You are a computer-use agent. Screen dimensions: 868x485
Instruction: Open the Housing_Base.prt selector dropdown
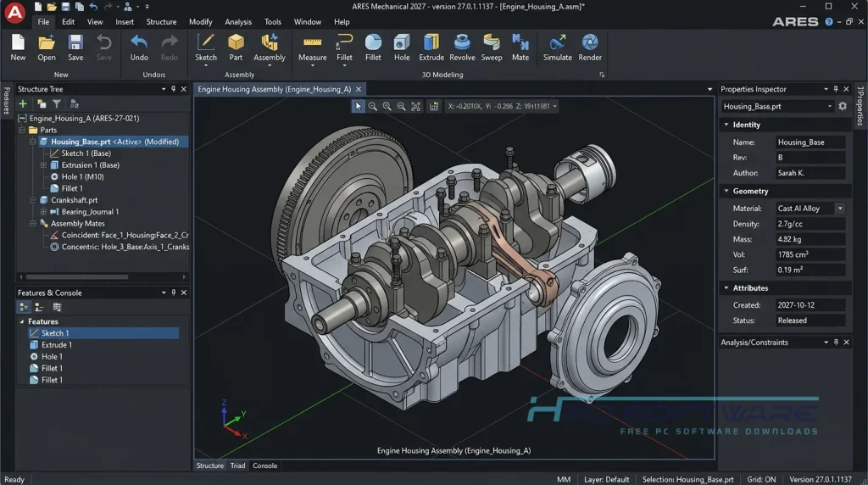point(829,106)
